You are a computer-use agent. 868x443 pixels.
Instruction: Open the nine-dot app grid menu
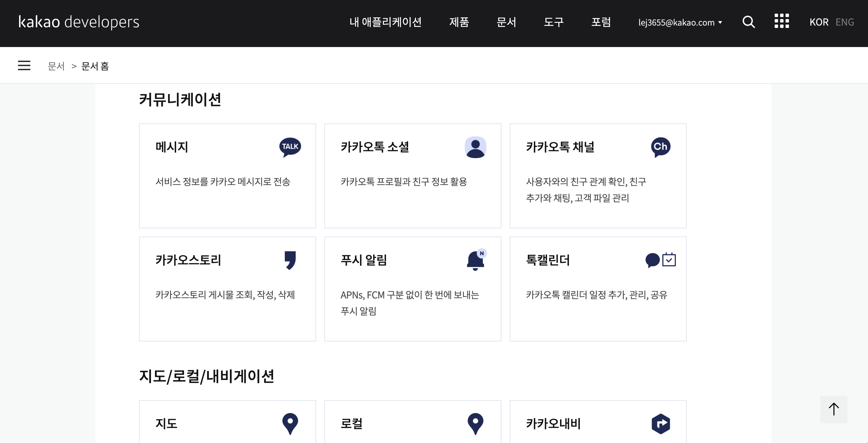(x=781, y=21)
